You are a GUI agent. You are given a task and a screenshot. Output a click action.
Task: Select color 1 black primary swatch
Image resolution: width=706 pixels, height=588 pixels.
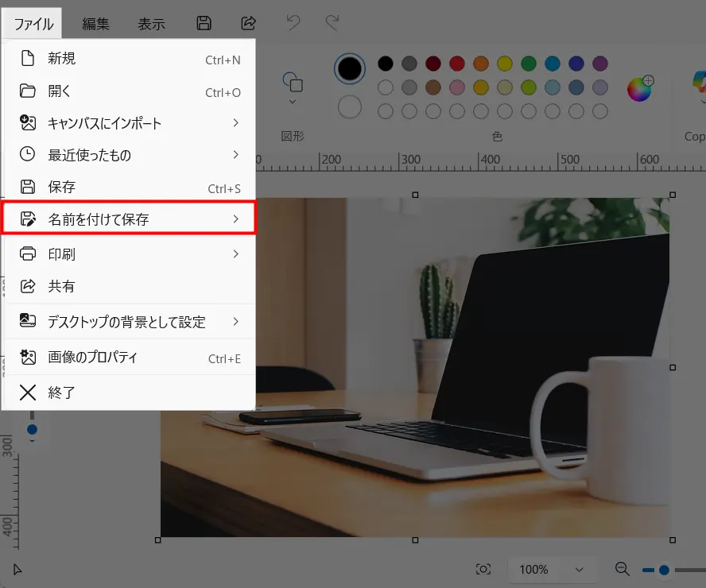click(x=349, y=69)
